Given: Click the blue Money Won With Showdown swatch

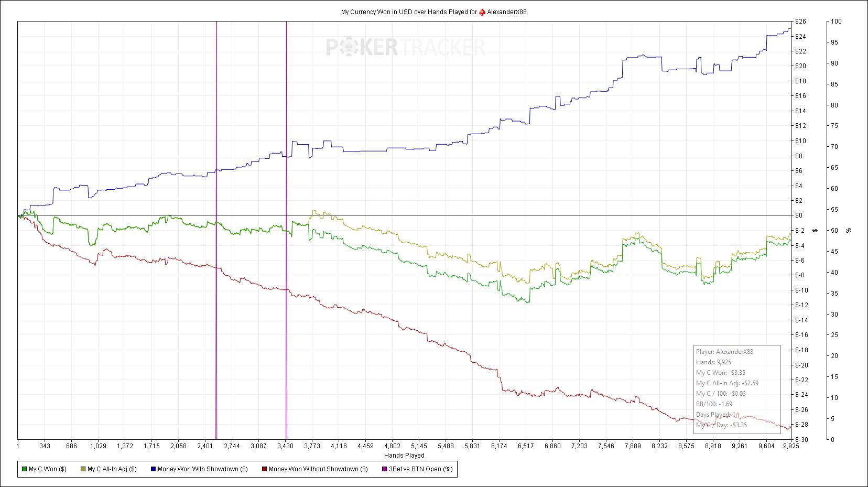Looking at the screenshot, I should click(153, 469).
